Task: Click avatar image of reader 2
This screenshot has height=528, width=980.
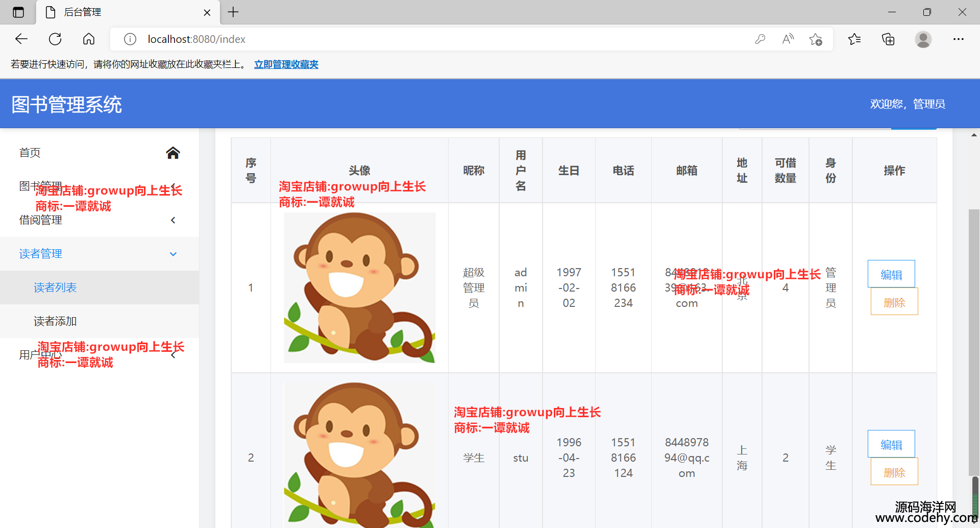Action: point(359,455)
